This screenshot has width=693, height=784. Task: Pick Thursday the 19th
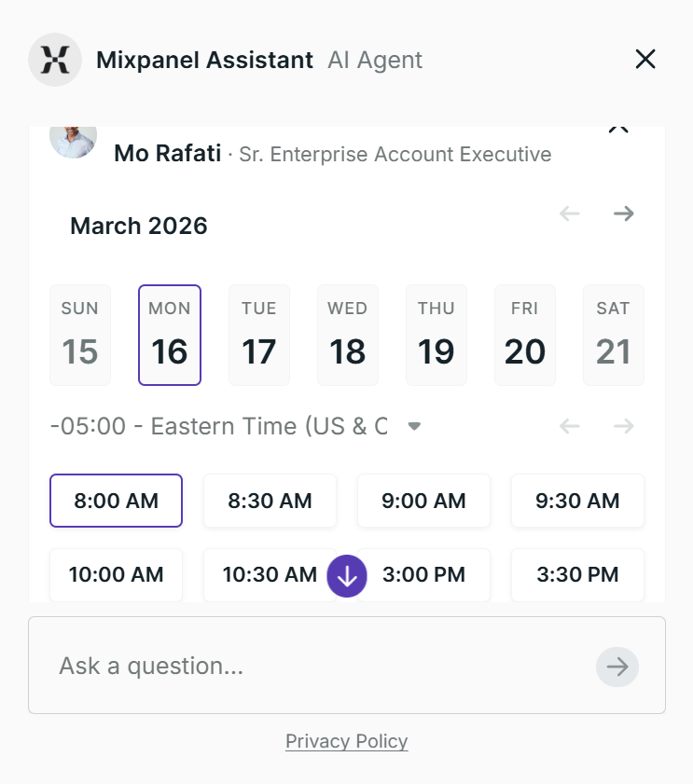pos(436,336)
